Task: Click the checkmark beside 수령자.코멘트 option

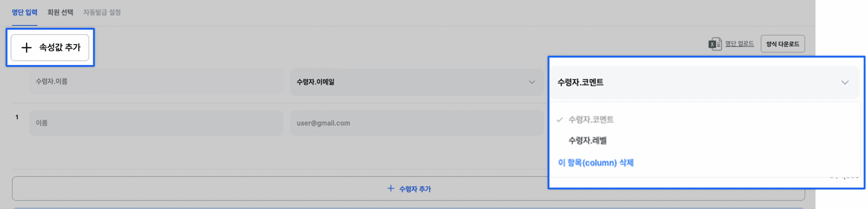Action: tap(559, 120)
